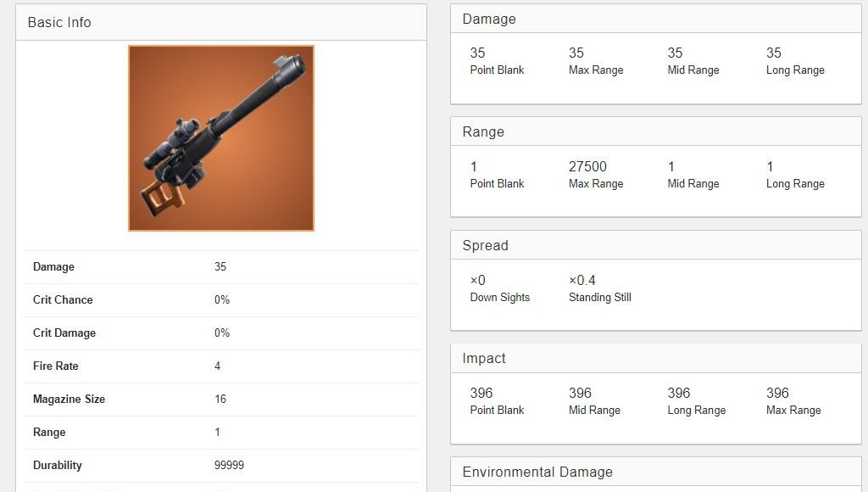Click the Damage panel header
The image size is (868, 492).
tap(655, 19)
